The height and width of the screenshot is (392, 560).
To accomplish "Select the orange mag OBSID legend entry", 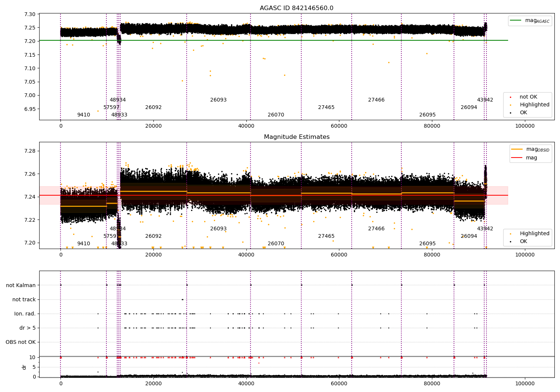I will click(x=531, y=149).
